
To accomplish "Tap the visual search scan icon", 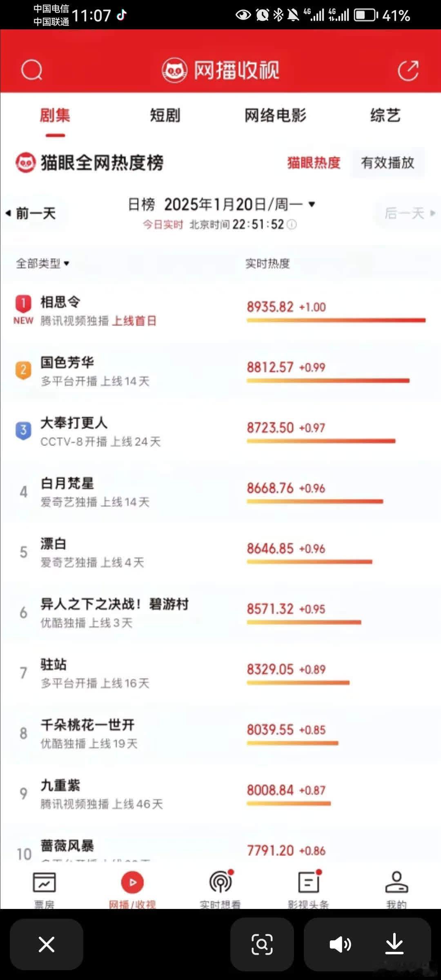I will [262, 944].
